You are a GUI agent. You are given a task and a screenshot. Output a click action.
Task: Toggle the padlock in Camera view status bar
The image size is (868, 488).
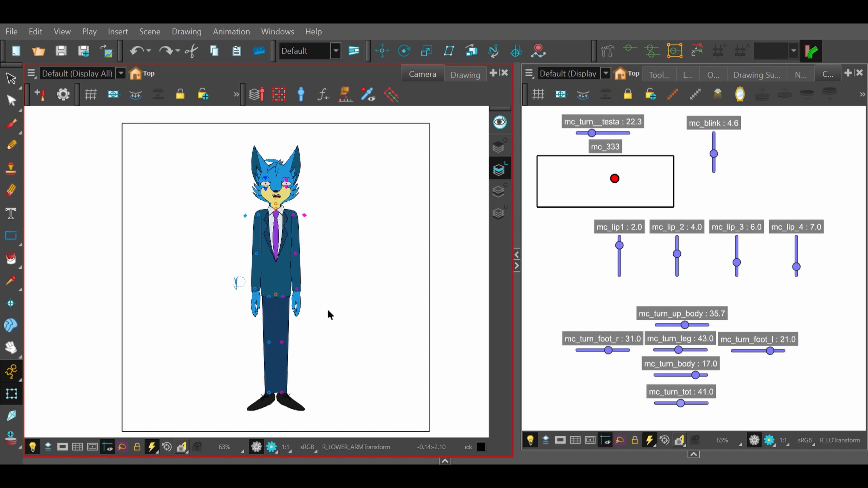[x=137, y=447]
